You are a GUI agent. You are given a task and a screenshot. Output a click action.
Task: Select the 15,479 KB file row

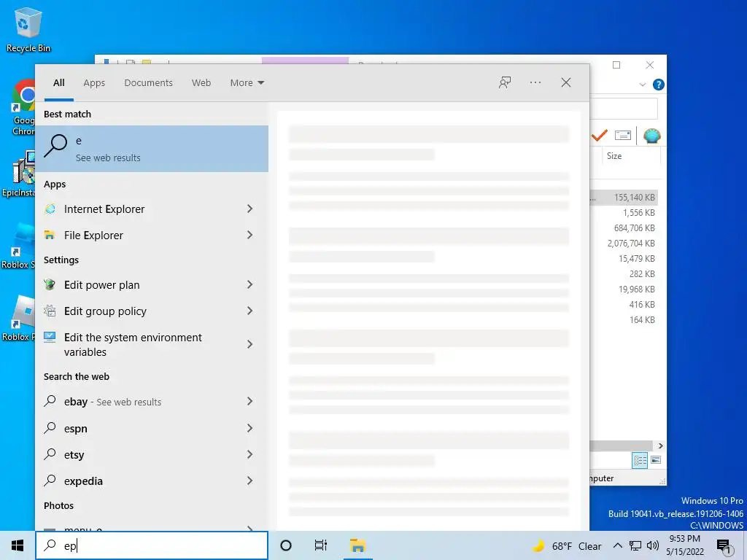(x=624, y=258)
